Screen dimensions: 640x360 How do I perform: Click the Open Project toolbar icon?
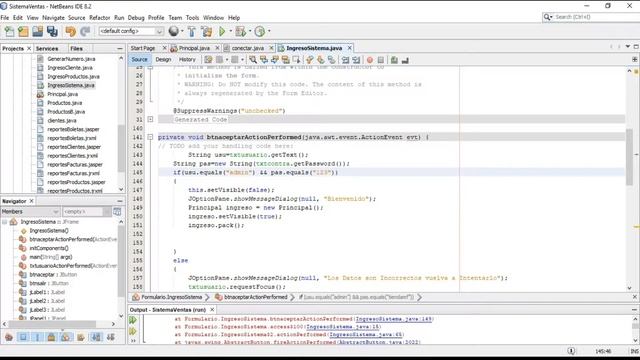pos(38,31)
